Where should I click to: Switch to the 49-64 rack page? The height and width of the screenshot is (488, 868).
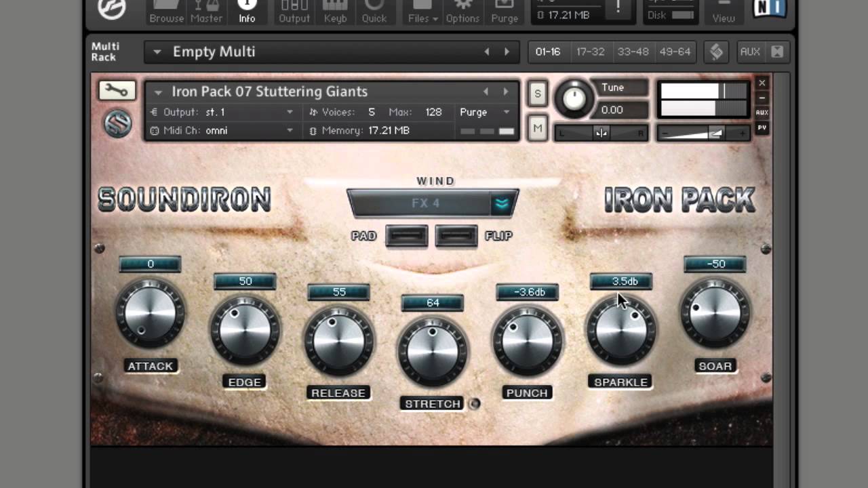point(675,52)
